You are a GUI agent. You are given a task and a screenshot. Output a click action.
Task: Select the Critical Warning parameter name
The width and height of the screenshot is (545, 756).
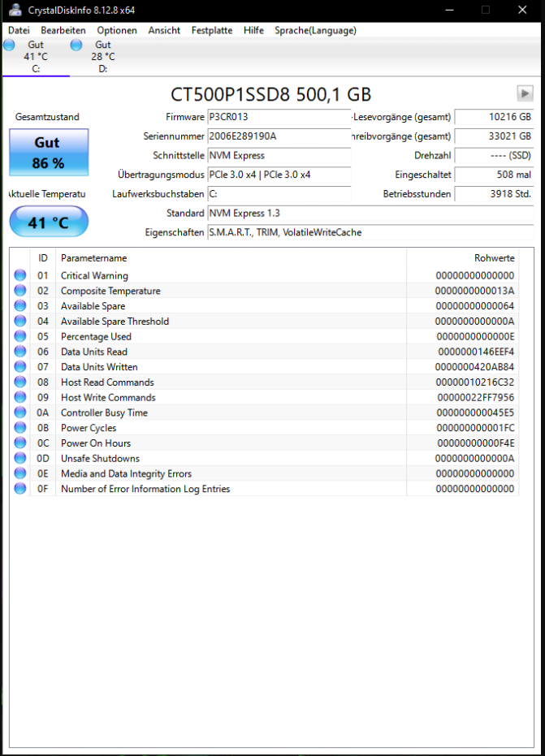click(94, 276)
